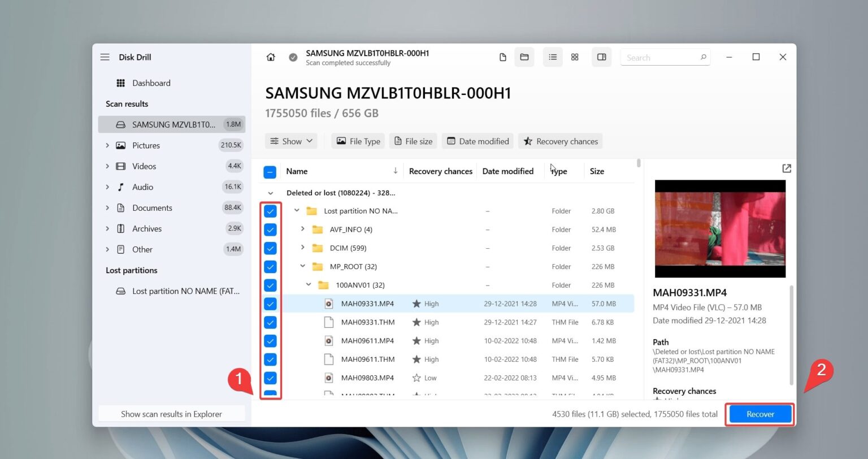
Task: Apply the File Type filter
Action: tap(357, 141)
